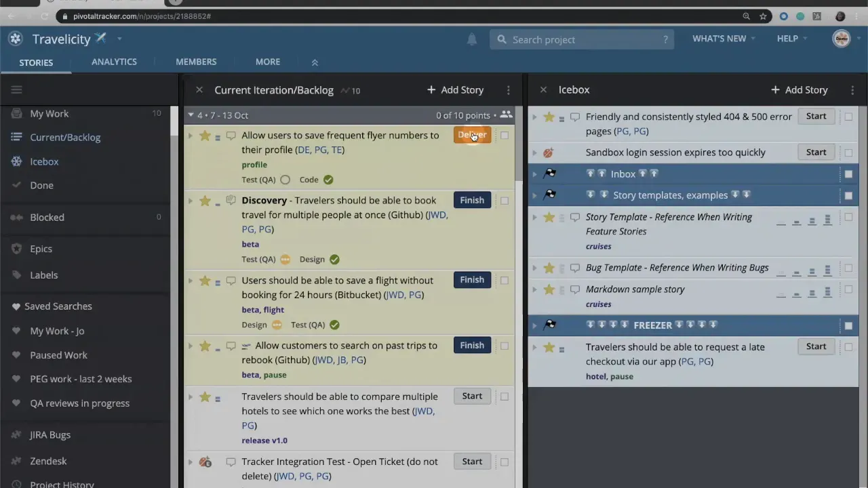The width and height of the screenshot is (868, 488).
Task: Click the notifications bell icon
Action: 472,39
